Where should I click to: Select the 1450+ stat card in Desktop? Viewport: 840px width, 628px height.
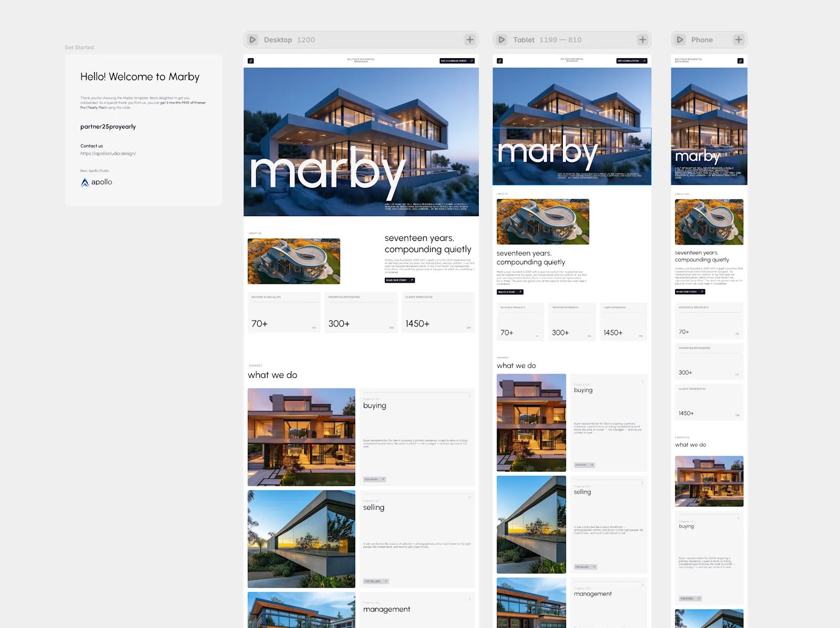tap(438, 313)
